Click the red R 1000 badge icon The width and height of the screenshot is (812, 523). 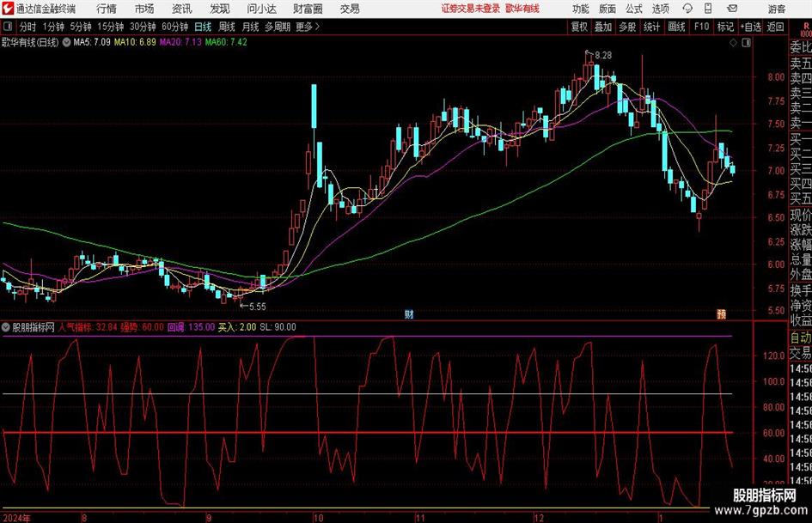coord(806,29)
